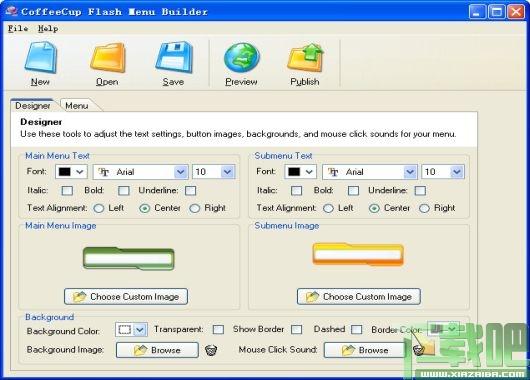Browse for a Background Image
This screenshot has height=380, width=530.
click(157, 350)
